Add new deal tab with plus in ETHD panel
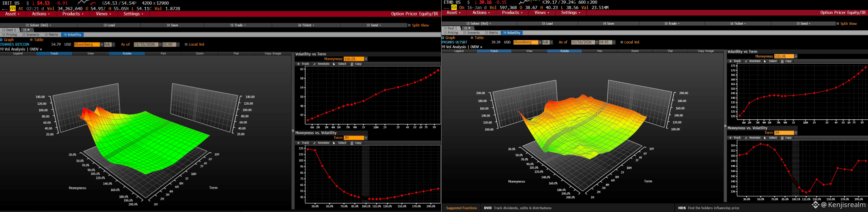This screenshot has width=868, height=212. pyautogui.click(x=467, y=28)
